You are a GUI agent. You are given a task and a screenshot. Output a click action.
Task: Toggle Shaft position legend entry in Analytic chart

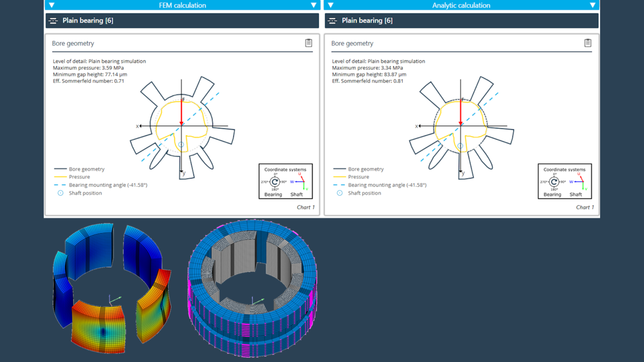click(359, 193)
